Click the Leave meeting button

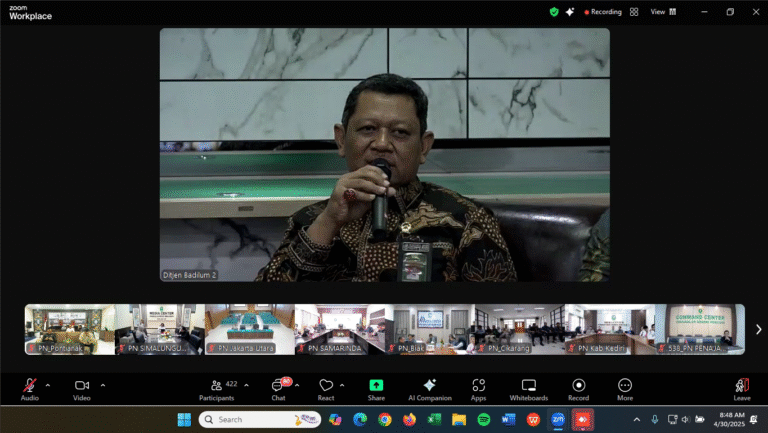(742, 387)
